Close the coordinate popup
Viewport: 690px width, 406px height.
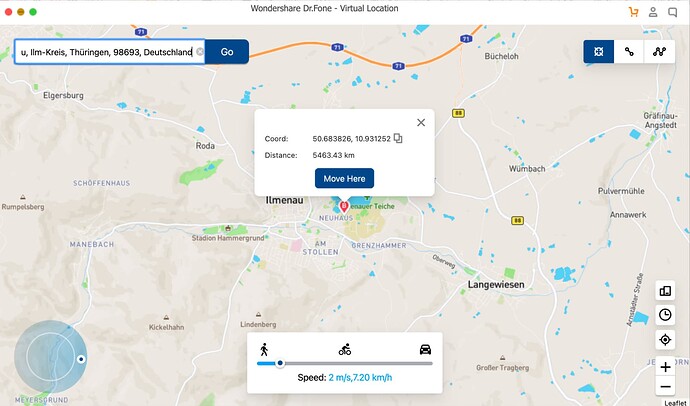point(421,122)
